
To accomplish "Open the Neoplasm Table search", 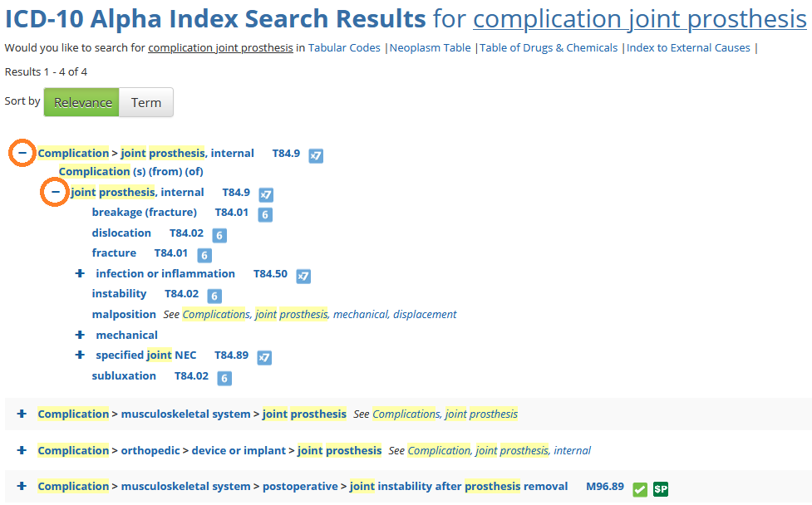I will click(429, 47).
